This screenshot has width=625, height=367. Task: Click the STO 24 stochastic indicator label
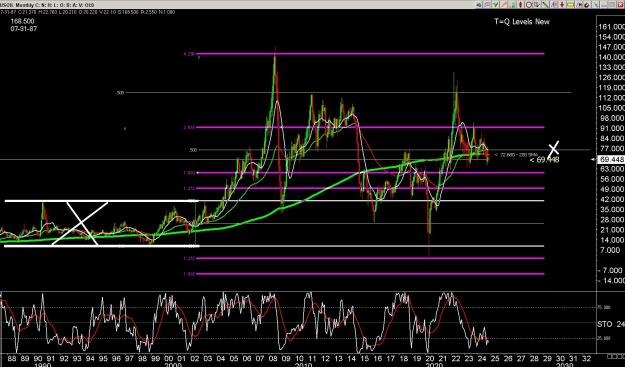click(x=611, y=324)
